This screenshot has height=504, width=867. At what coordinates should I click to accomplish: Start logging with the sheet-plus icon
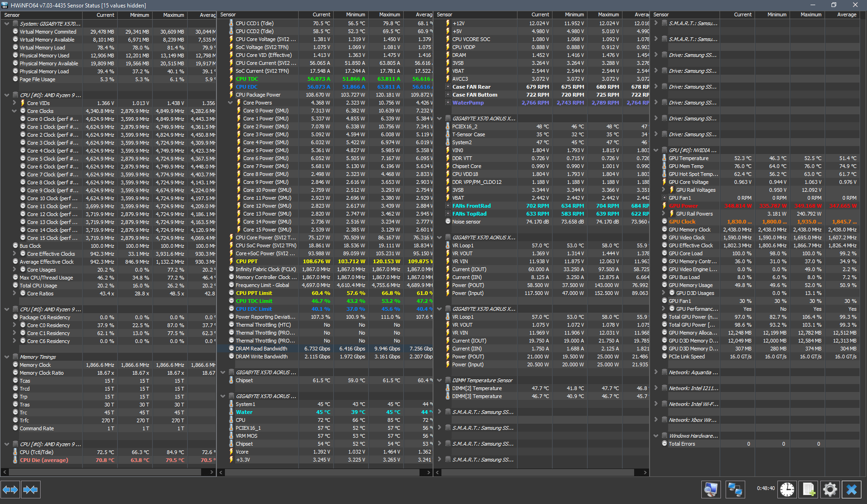pos(809,490)
